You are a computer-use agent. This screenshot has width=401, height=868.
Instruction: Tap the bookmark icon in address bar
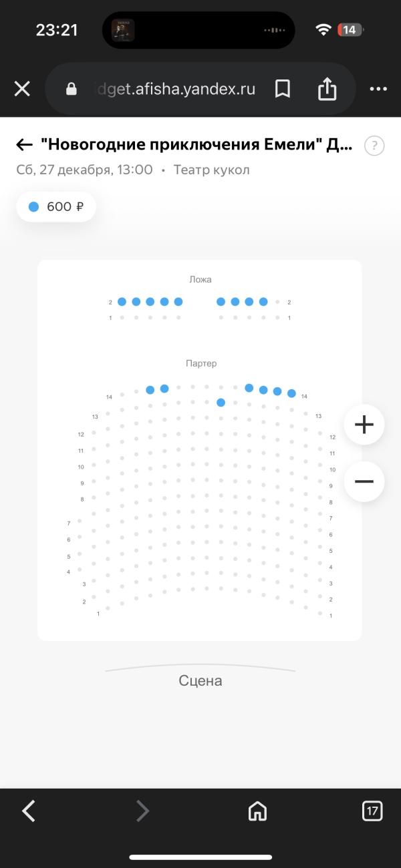point(283,89)
